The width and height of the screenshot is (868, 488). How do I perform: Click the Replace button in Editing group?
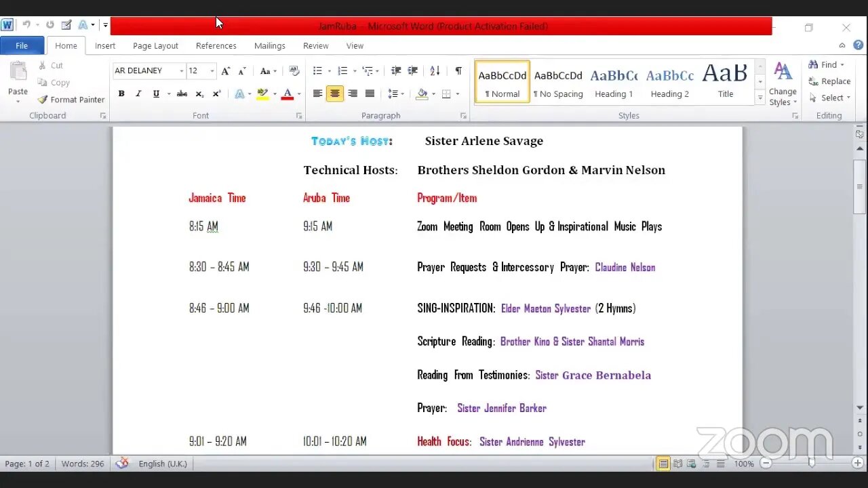click(829, 81)
